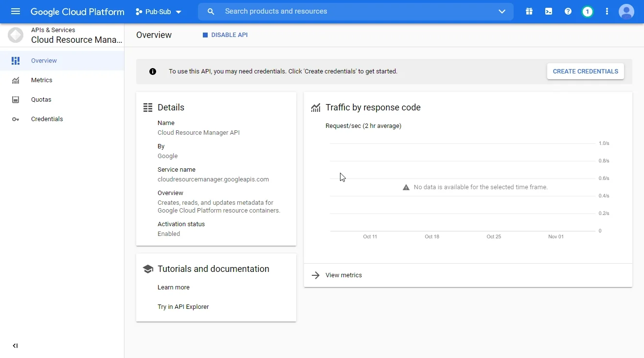Image resolution: width=644 pixels, height=358 pixels.
Task: Click the magnifier search icon
Action: [211, 12]
